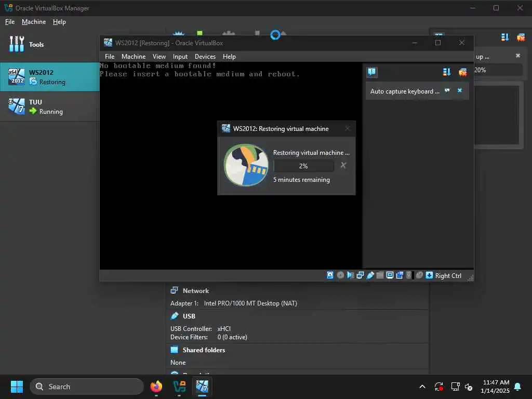Open the Windows Start menu
The height and width of the screenshot is (399, 532).
[x=17, y=387]
